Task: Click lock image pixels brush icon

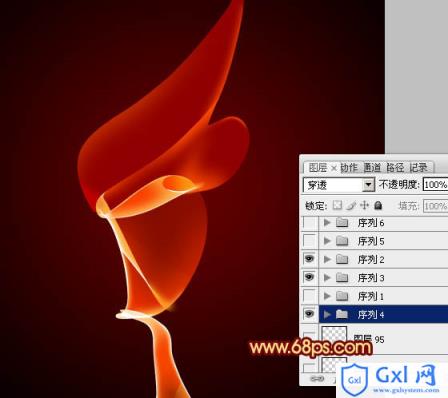Action: pos(351,205)
